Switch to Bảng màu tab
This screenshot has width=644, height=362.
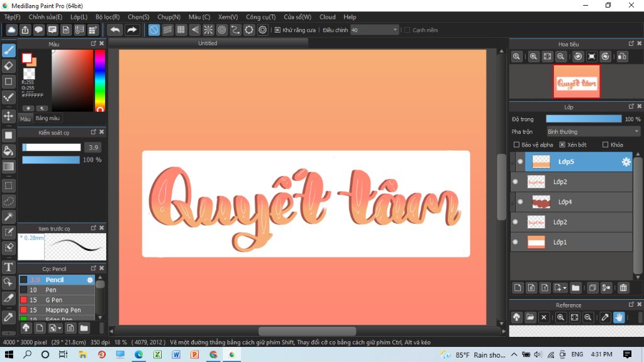pos(48,118)
